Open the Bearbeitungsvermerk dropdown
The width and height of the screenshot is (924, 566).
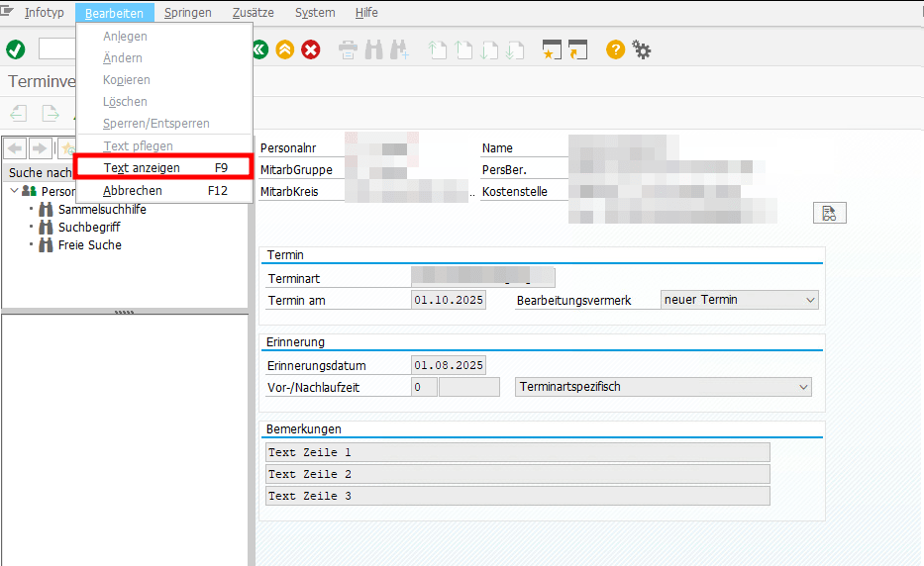(x=739, y=300)
